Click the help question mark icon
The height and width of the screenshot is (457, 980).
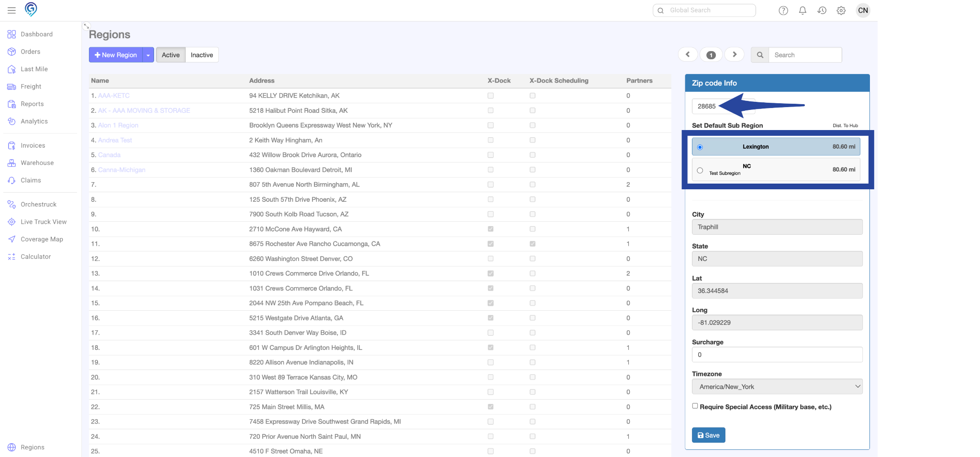pos(783,11)
